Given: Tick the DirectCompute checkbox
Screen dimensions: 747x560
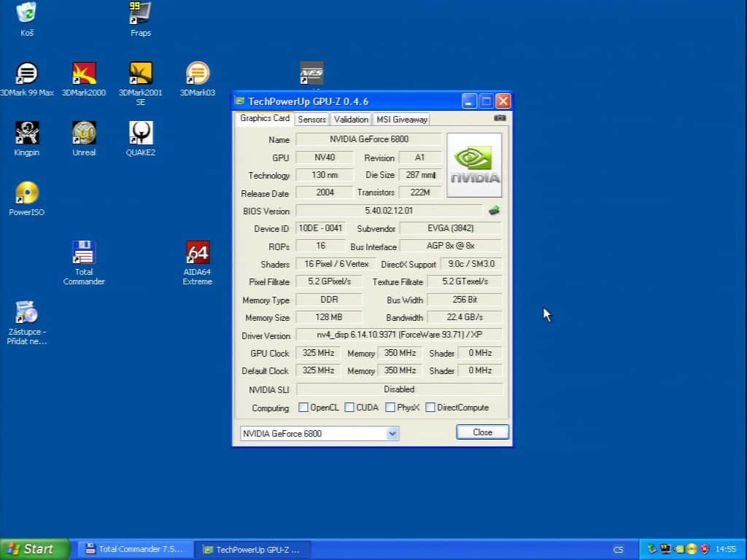Looking at the screenshot, I should coord(430,408).
